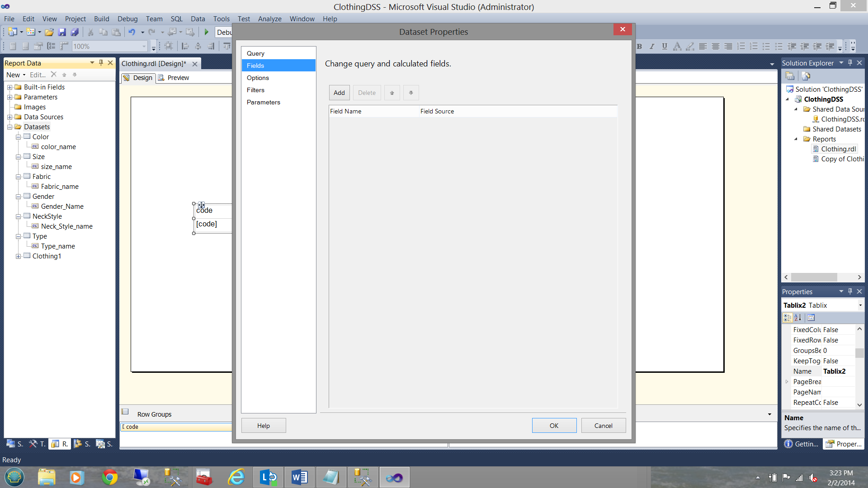Screen dimensions: 868x488
Task: Expand the Clothing1 dataset node
Action: click(x=19, y=256)
